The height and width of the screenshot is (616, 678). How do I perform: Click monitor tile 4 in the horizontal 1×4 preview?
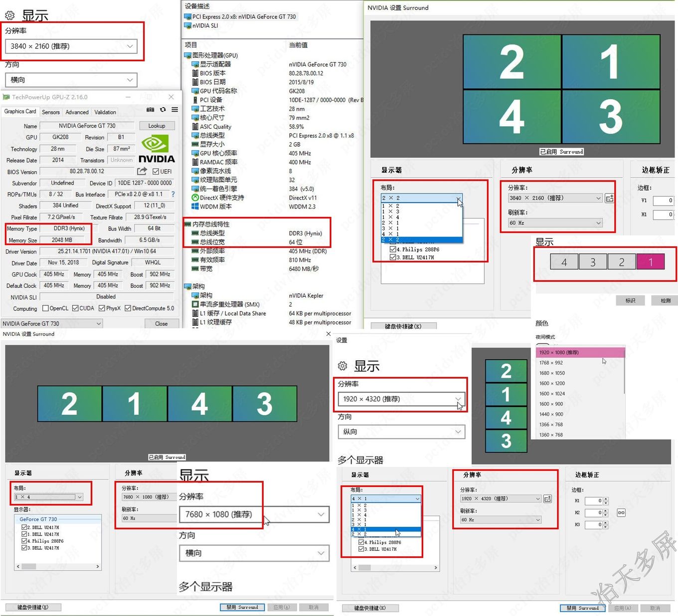pyautogui.click(x=199, y=404)
